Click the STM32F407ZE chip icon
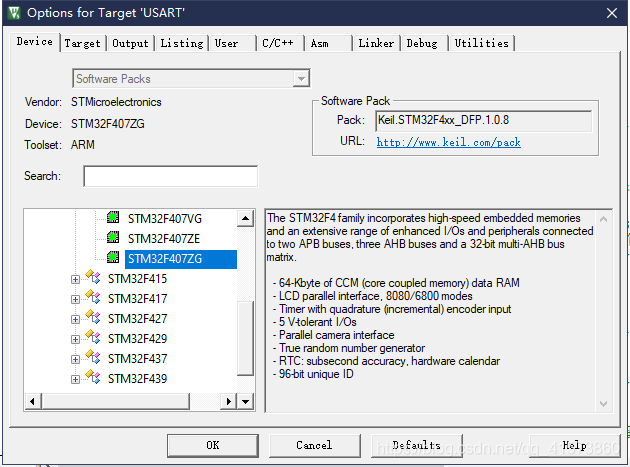Screen dimensions: 630x467 tap(113, 238)
